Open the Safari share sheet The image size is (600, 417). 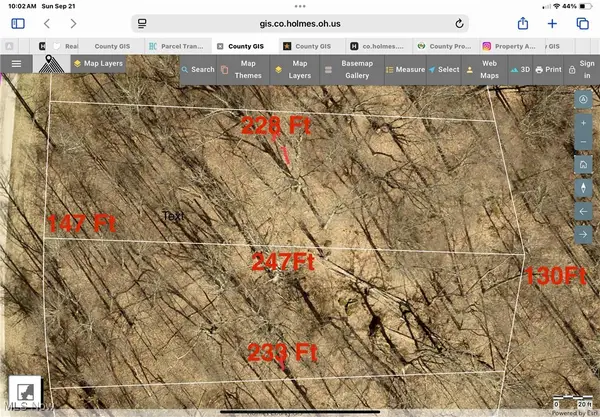pos(522,23)
